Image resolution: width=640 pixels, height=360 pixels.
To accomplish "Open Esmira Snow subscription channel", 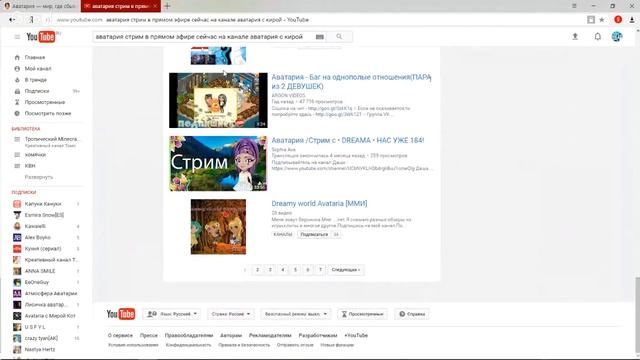I will pyautogui.click(x=44, y=215).
